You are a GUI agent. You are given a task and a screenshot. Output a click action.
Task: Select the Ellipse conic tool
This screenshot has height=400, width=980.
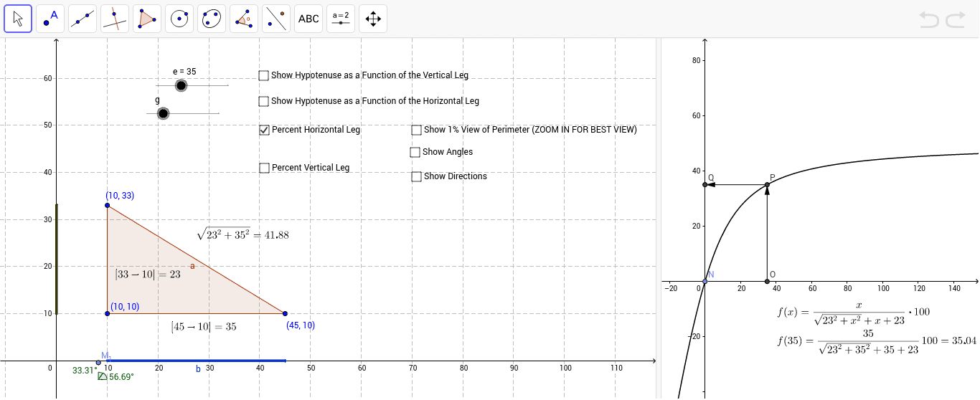pos(212,19)
